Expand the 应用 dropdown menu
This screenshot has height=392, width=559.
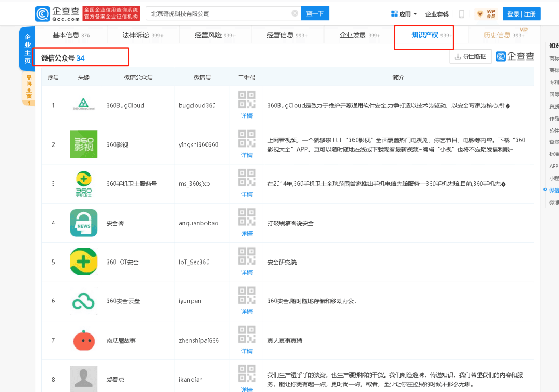(x=404, y=14)
